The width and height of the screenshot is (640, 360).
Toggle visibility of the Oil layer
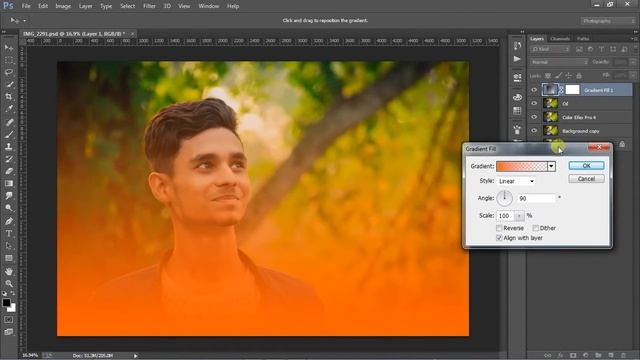534,103
